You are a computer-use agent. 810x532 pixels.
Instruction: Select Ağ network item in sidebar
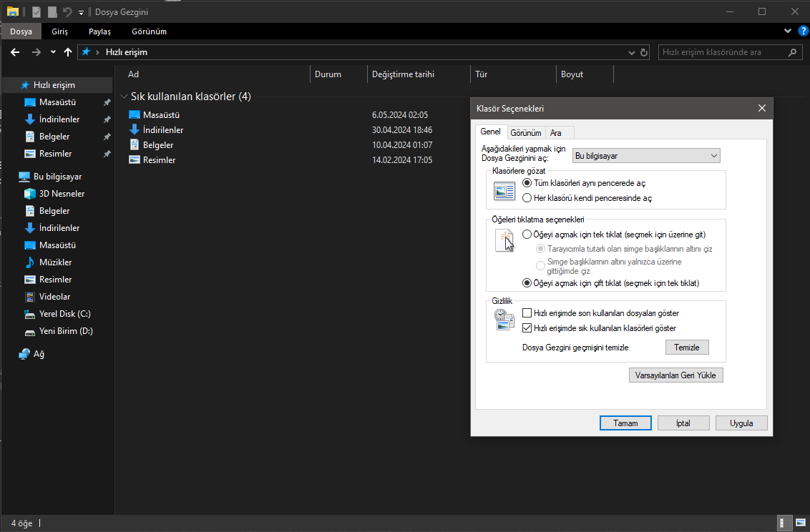[x=39, y=354]
